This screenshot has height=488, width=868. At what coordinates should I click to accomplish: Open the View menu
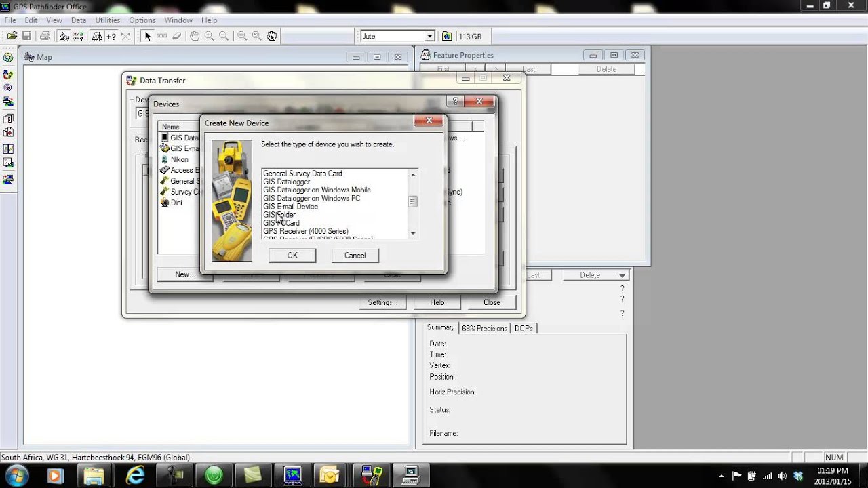[x=54, y=20]
